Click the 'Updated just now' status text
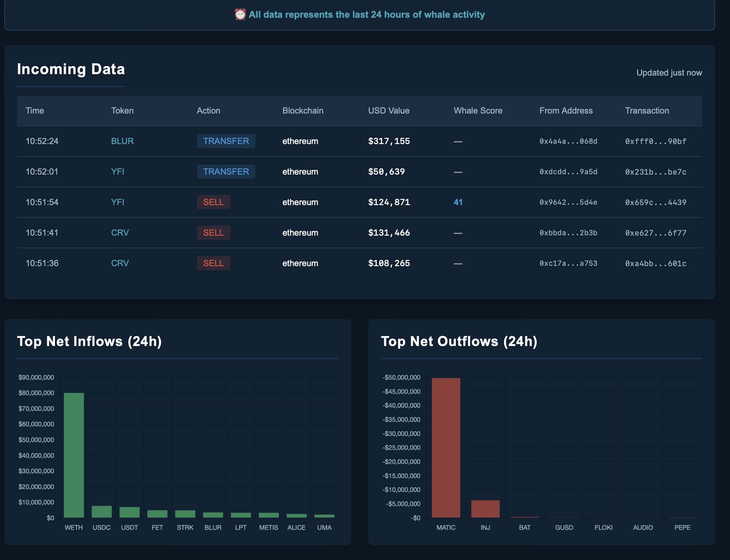Screen dimensions: 730x560 coord(669,72)
